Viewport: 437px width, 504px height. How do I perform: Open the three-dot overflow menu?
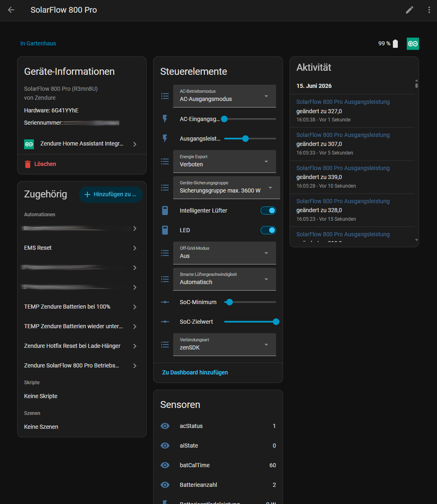(429, 10)
